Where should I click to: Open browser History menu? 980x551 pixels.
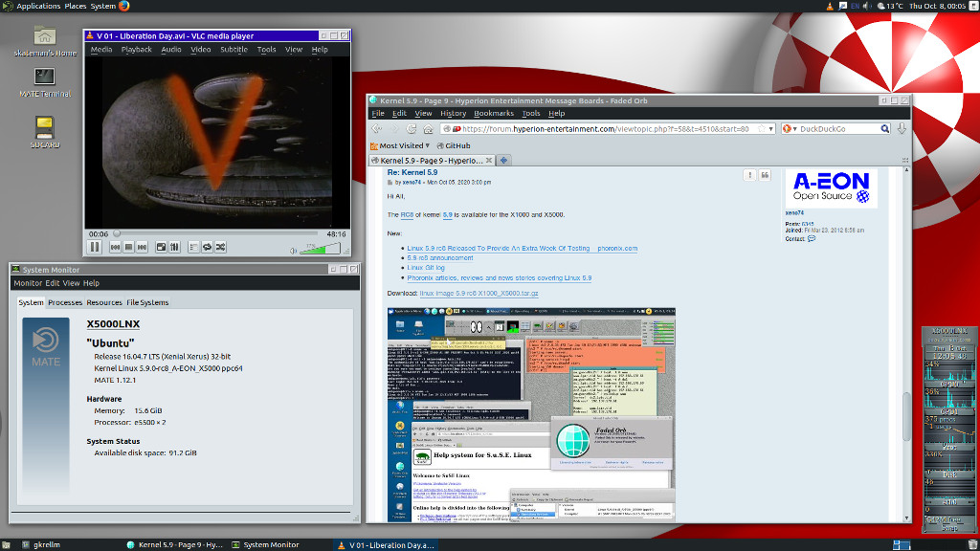pyautogui.click(x=453, y=114)
